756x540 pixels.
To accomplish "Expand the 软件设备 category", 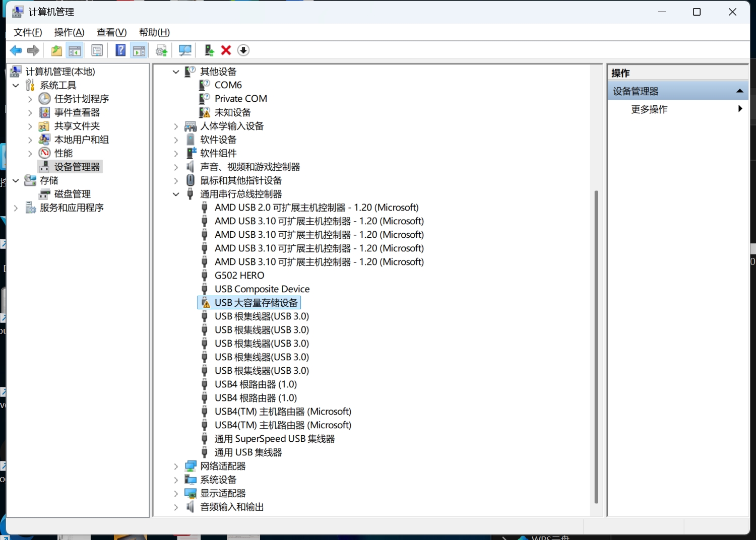I will [x=176, y=140].
